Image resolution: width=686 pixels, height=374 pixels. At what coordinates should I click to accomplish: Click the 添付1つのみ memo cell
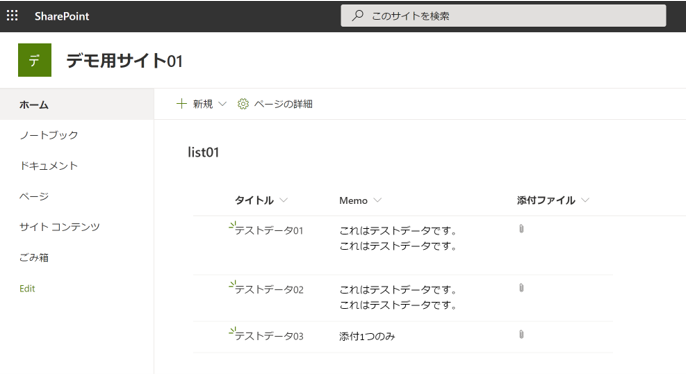click(x=367, y=336)
